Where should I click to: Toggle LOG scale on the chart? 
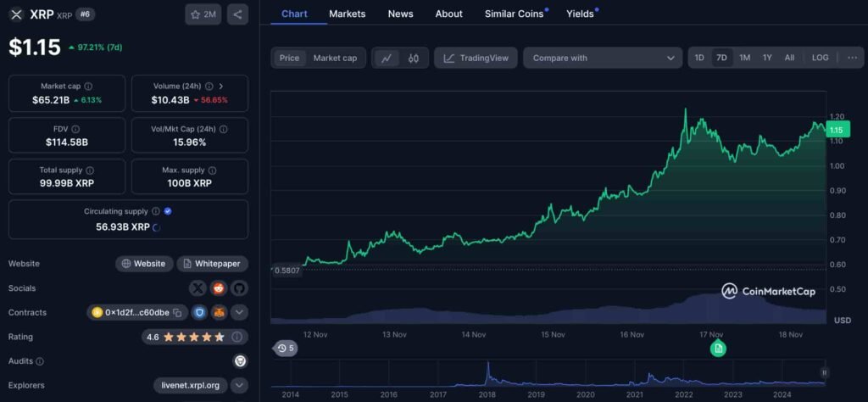tap(820, 58)
